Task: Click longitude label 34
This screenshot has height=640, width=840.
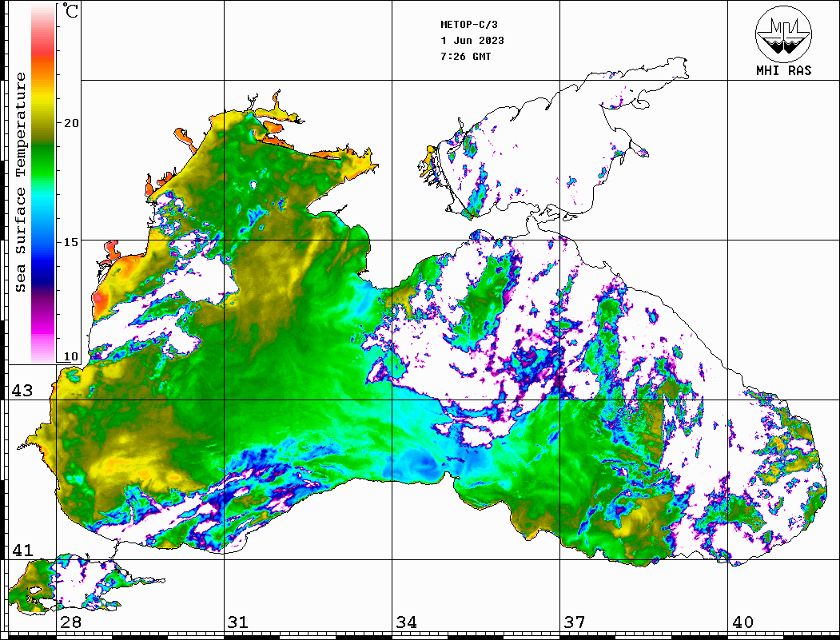Action: (407, 622)
